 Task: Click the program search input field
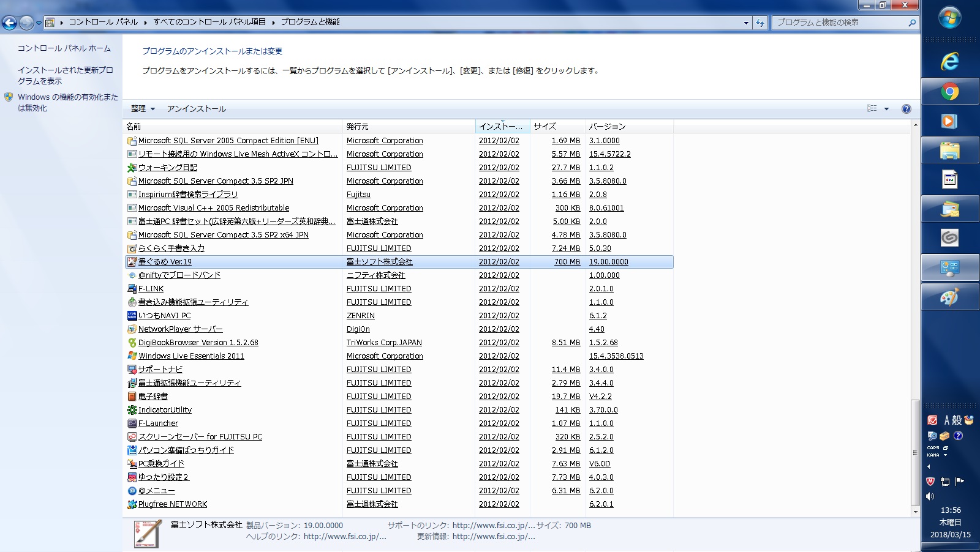point(839,23)
